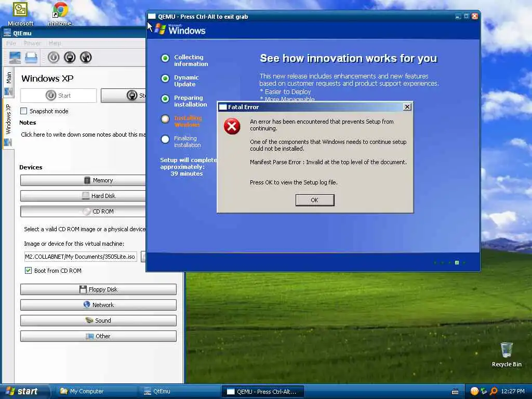Screen dimensions: 532x399
Task: Expand the Memory device section
Action: [x=83, y=180]
